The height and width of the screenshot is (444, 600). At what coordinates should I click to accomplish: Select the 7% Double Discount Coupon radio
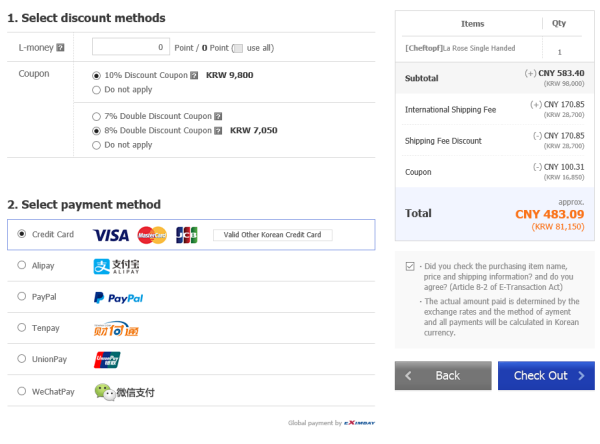tap(96, 116)
